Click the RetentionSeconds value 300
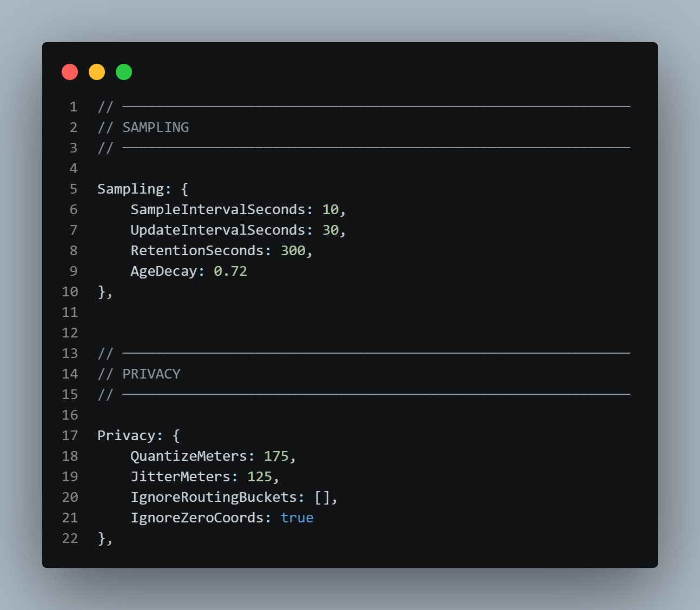The width and height of the screenshot is (700, 610). click(x=293, y=251)
